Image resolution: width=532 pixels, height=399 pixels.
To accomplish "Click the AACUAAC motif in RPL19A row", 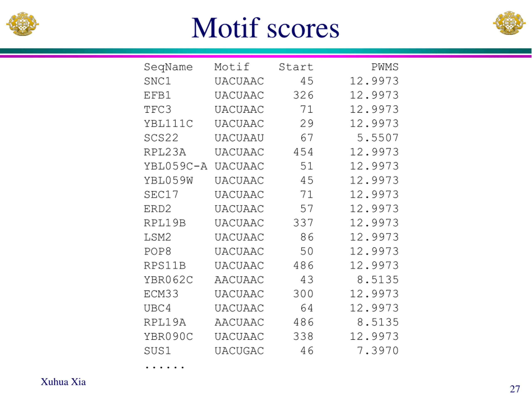I will 239,322.
